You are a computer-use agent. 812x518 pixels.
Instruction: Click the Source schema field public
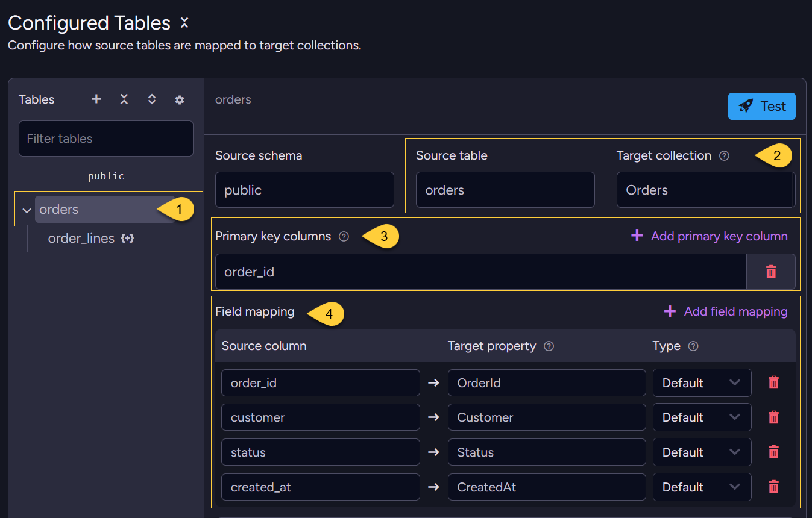[304, 190]
